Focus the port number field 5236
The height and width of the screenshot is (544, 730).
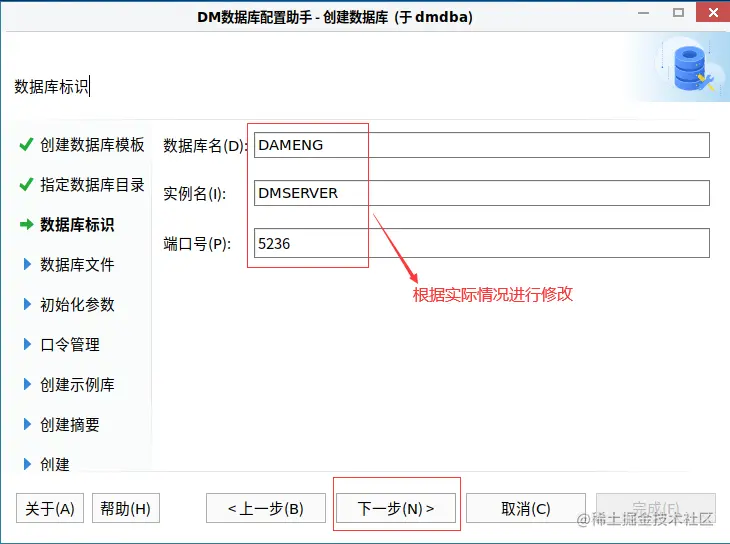click(x=482, y=243)
